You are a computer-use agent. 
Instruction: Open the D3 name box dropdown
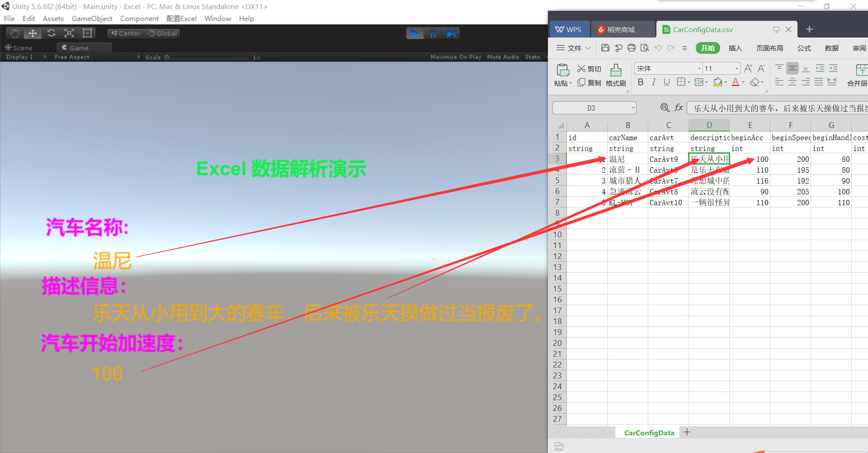(633, 108)
